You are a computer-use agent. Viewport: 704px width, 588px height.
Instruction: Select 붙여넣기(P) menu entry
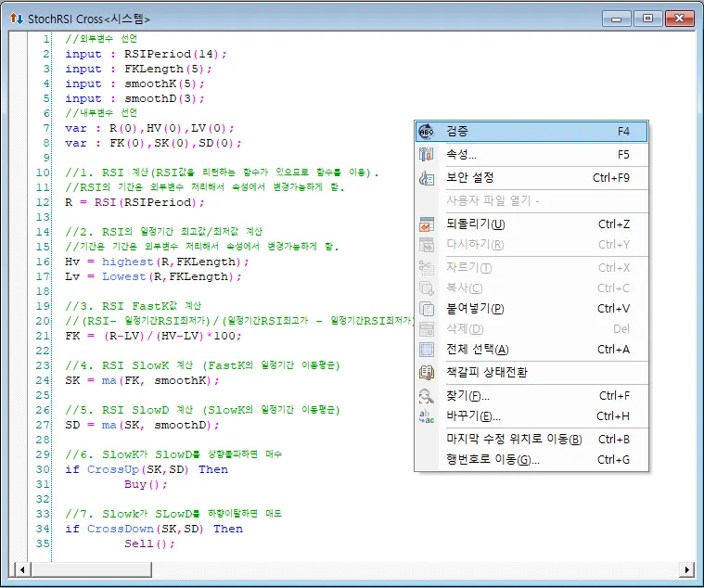(x=531, y=309)
